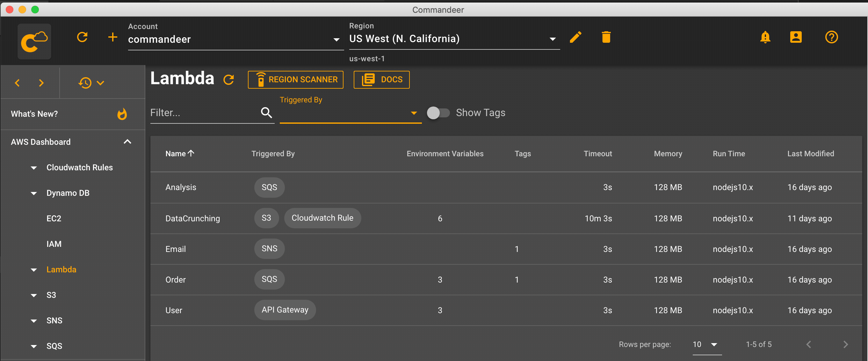Click the Run Time column header
868x361 pixels.
point(728,153)
